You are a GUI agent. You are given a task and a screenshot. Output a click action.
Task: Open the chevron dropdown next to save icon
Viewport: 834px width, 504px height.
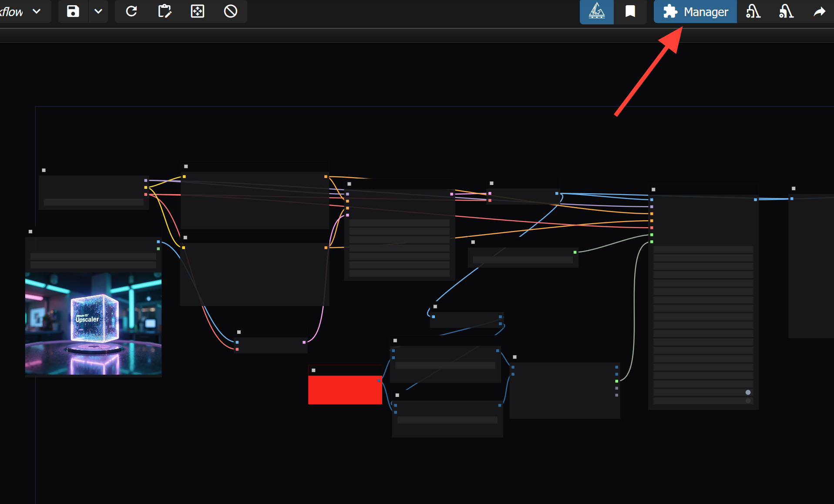coord(98,12)
